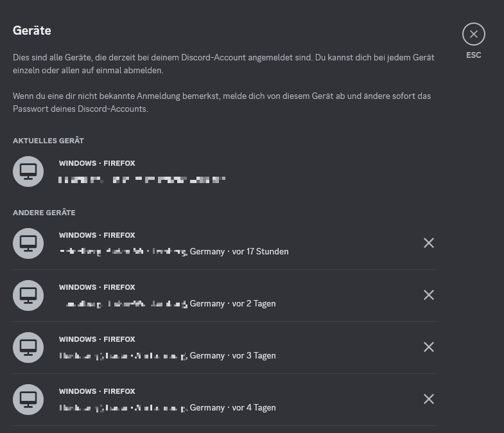Click the monitor icon of the 2 Tagen device
504x433 pixels.
(28, 296)
